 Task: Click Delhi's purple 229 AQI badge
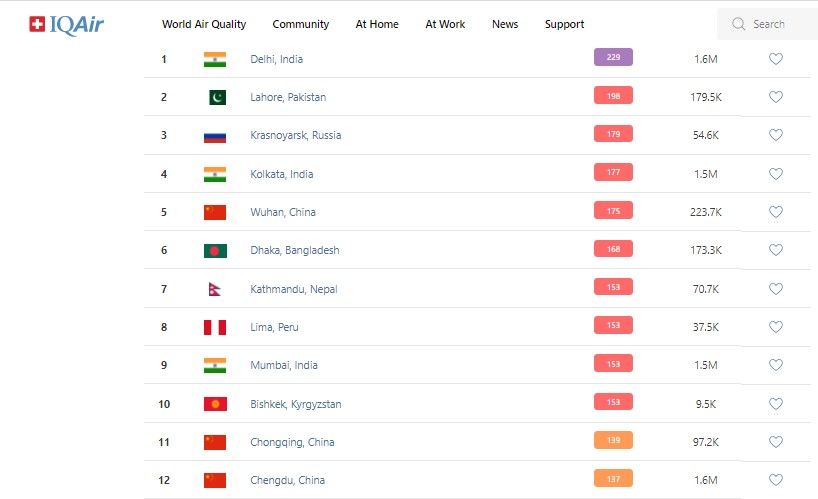pos(613,58)
